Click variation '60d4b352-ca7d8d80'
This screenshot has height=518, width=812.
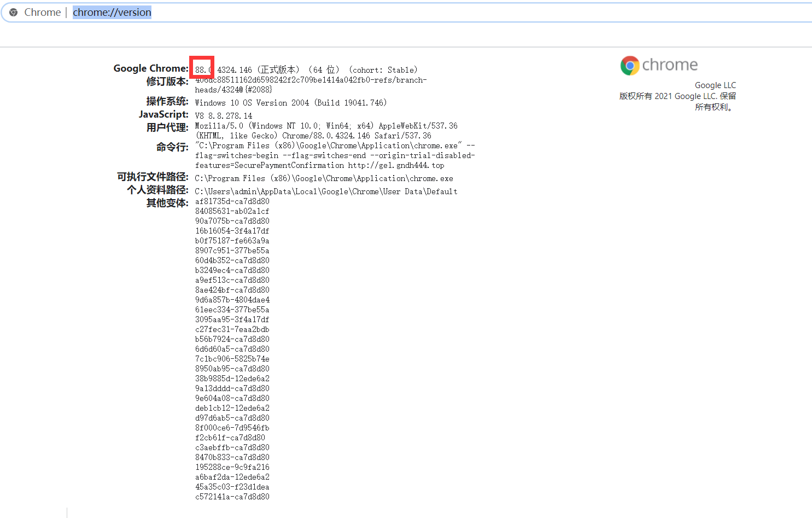pyautogui.click(x=232, y=260)
